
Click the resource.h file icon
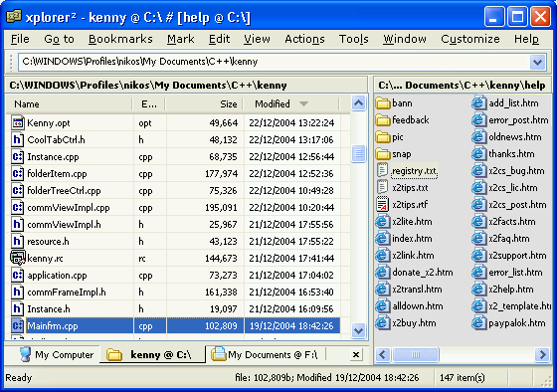tap(17, 241)
